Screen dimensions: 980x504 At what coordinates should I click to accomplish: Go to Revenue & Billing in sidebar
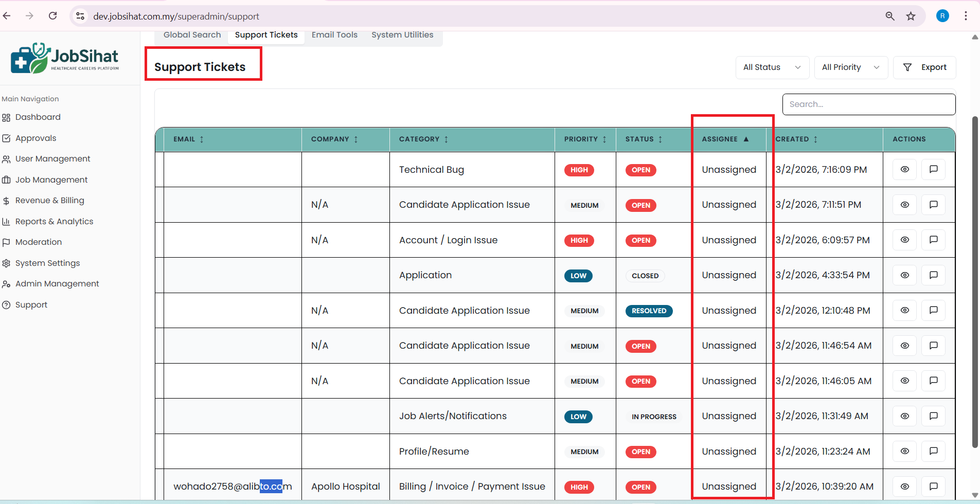49,201
